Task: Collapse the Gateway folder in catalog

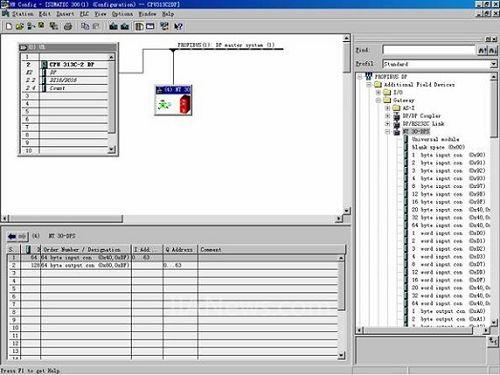Action: [x=378, y=100]
